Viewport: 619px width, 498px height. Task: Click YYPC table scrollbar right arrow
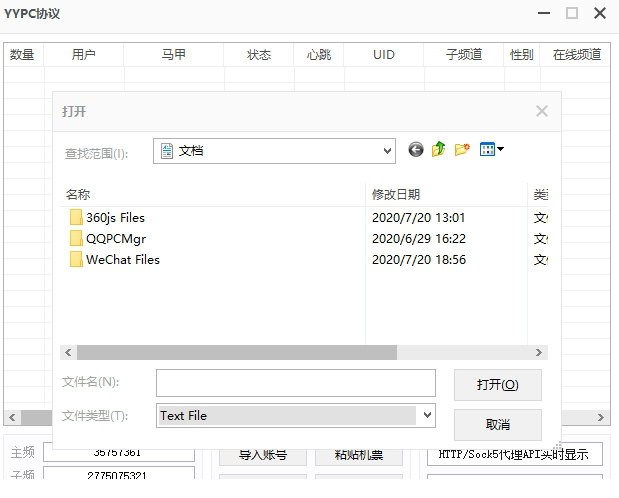pyautogui.click(x=601, y=417)
